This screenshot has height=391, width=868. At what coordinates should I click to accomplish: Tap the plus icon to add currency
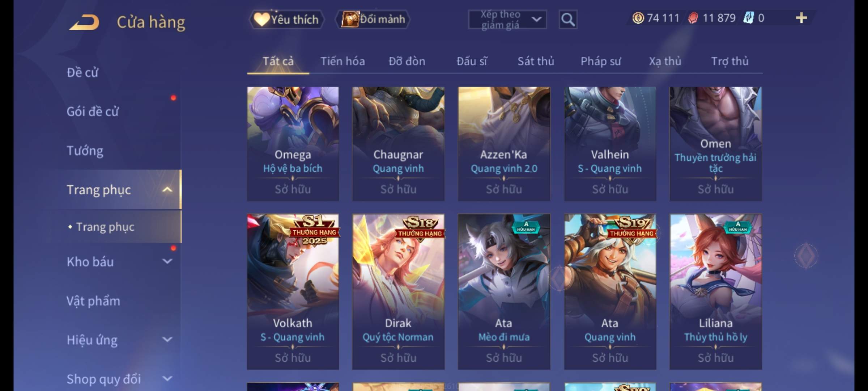click(801, 18)
